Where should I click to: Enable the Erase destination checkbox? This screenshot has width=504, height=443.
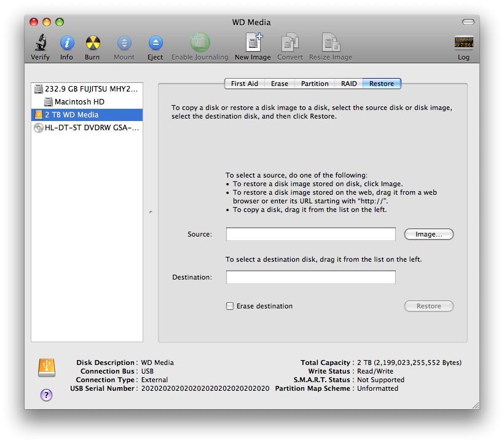[x=229, y=306]
